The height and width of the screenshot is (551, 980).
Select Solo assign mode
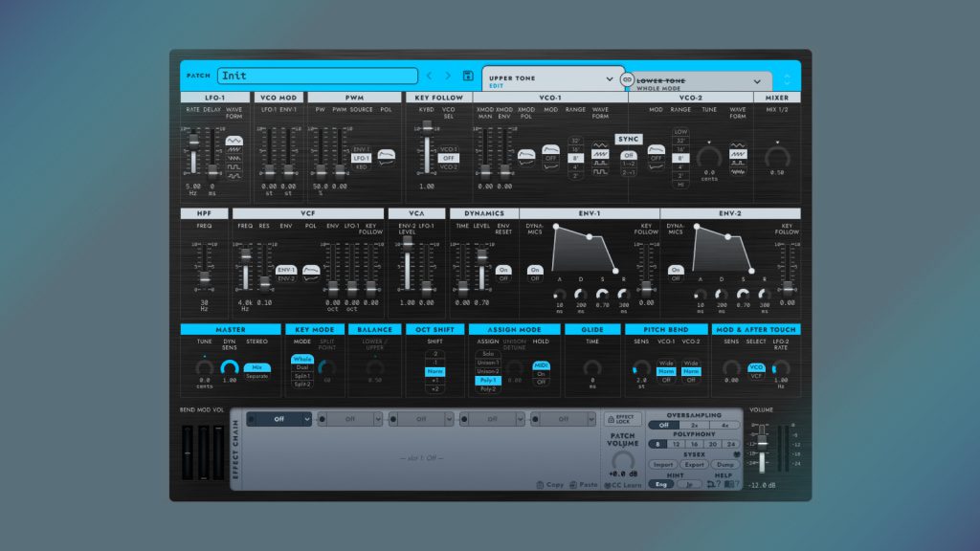point(487,354)
